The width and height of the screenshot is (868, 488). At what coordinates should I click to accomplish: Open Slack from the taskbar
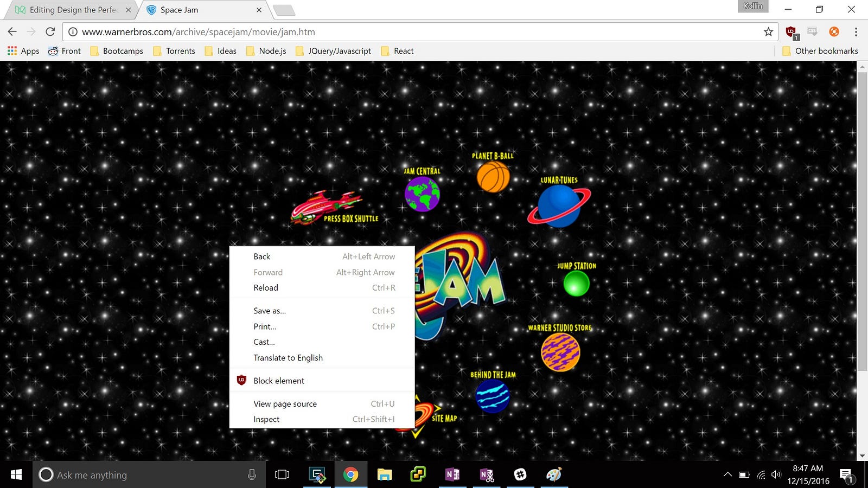(520, 475)
